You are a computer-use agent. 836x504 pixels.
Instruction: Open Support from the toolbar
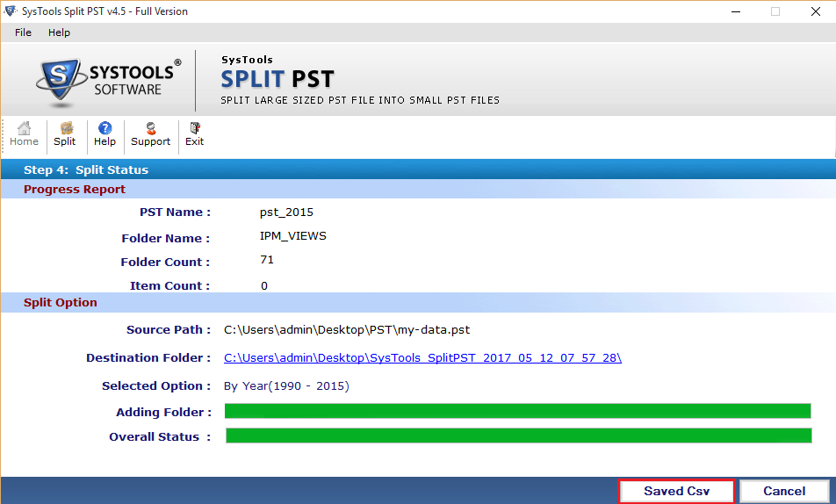point(151,133)
